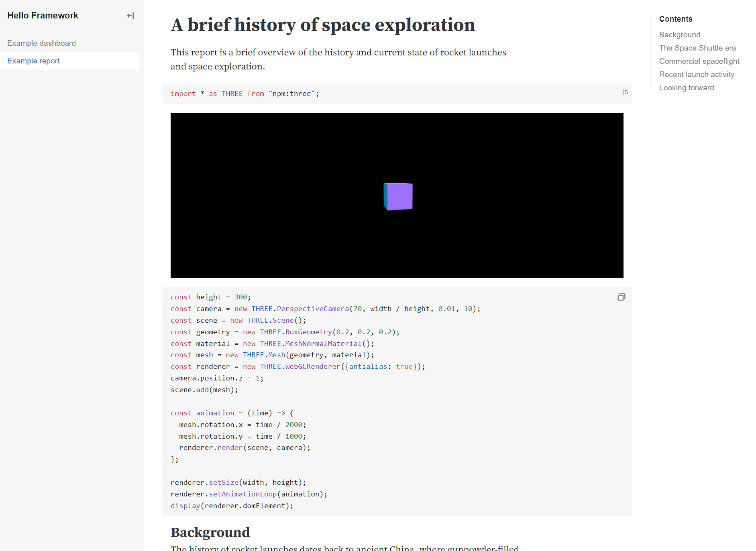The image size is (756, 551).
Task: Click the 'const animation' code line
Action: click(x=232, y=413)
